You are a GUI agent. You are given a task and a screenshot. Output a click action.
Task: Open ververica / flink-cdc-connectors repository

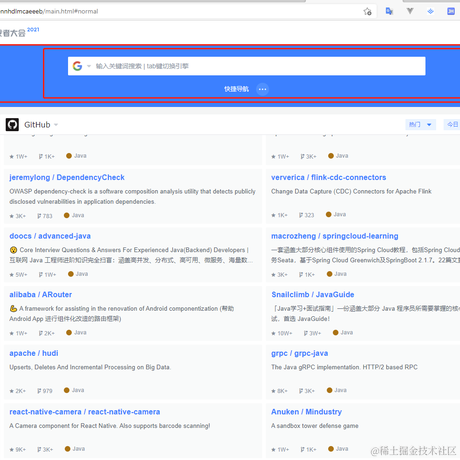click(329, 177)
